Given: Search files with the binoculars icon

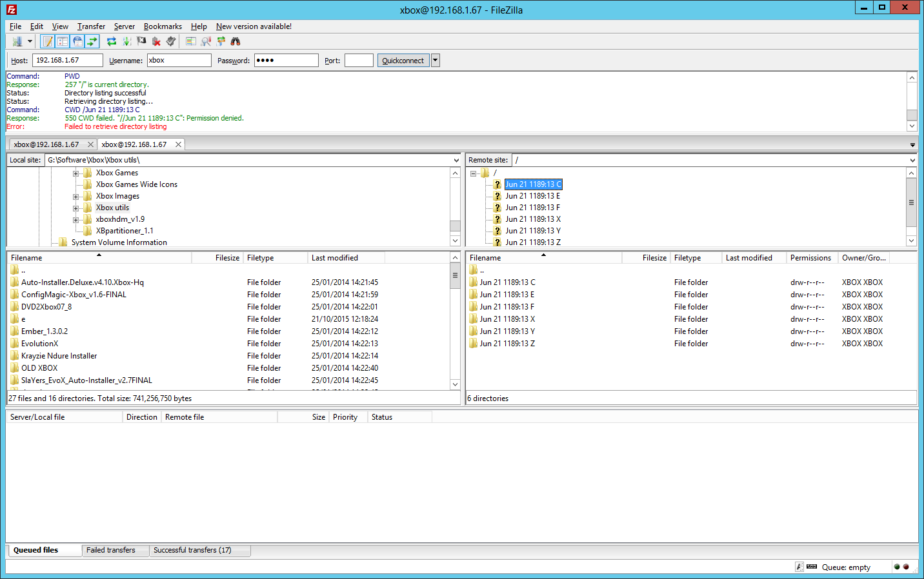Looking at the screenshot, I should click(x=236, y=41).
